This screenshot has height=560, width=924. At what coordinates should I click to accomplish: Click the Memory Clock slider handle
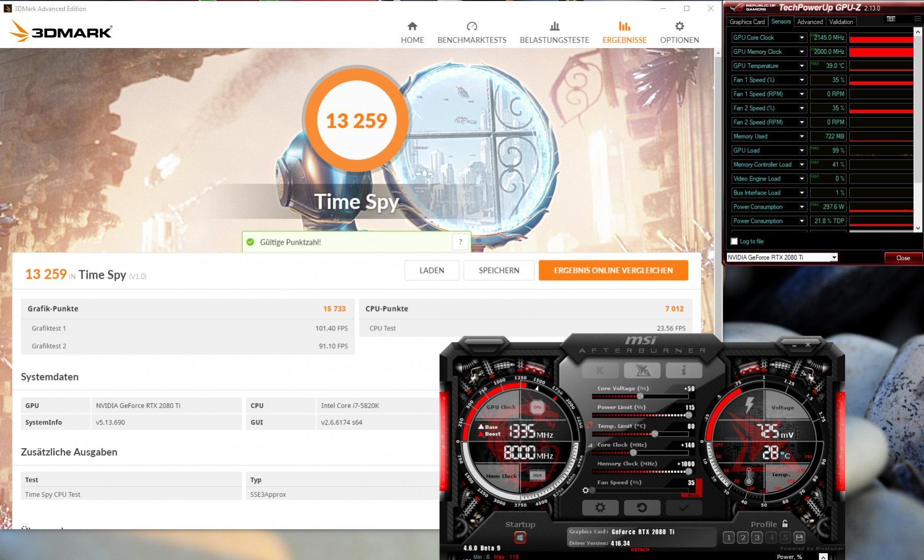point(689,472)
